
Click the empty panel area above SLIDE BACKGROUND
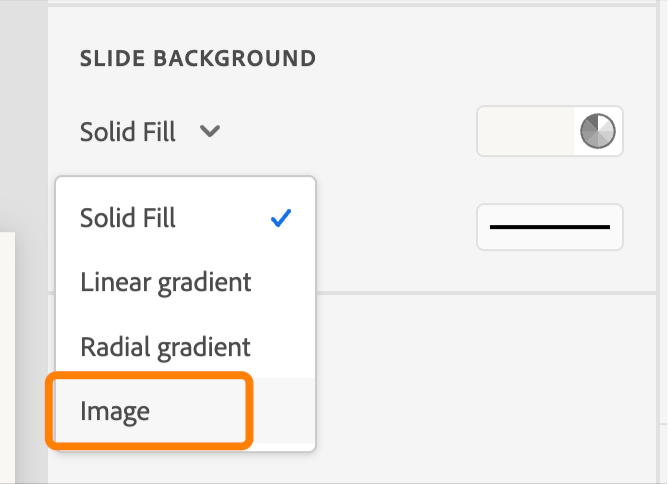(x=350, y=20)
